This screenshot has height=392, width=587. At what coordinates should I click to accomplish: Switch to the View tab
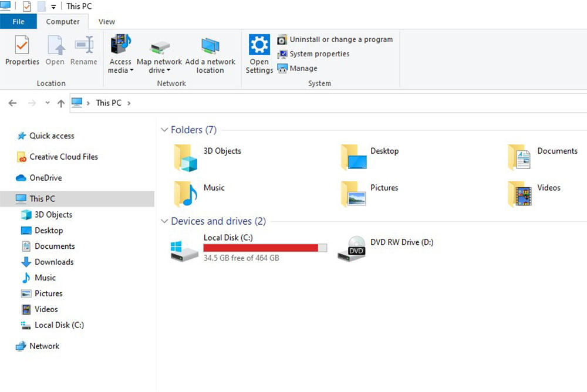click(x=106, y=21)
